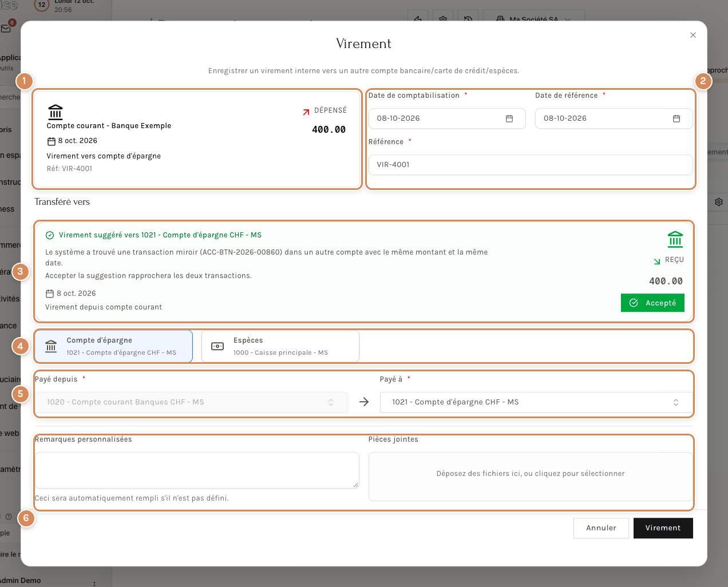Click the green bank icon in suggestion
Screen dimensions: 728x587
[675, 239]
